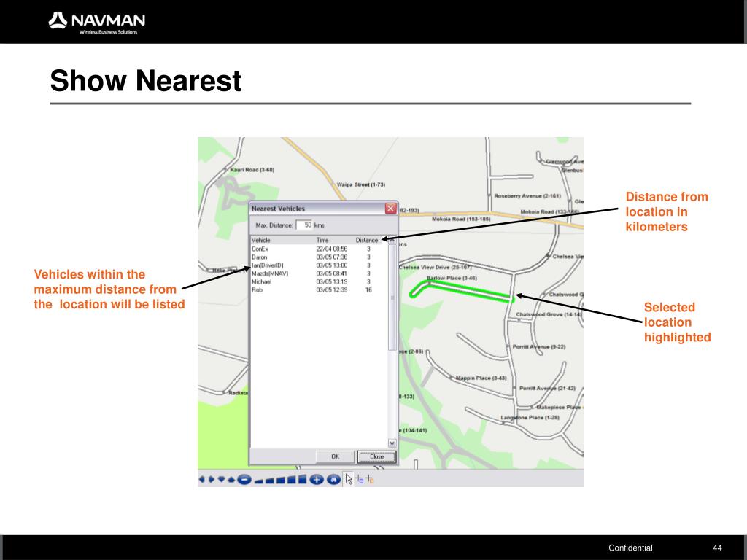The image size is (747, 560).
Task: Zoom in with the round plus button
Action: click(317, 480)
